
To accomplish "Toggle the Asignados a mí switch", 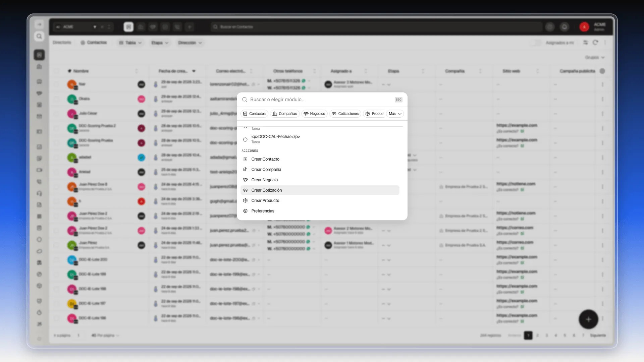I will 536,43.
